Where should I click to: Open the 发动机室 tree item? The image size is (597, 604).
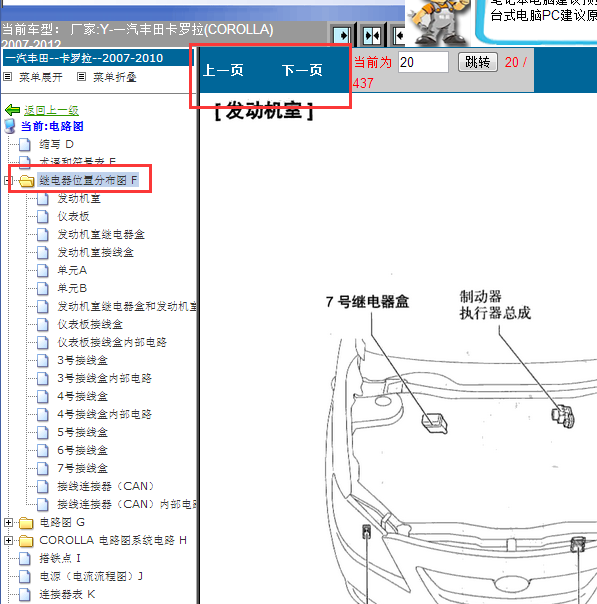79,198
